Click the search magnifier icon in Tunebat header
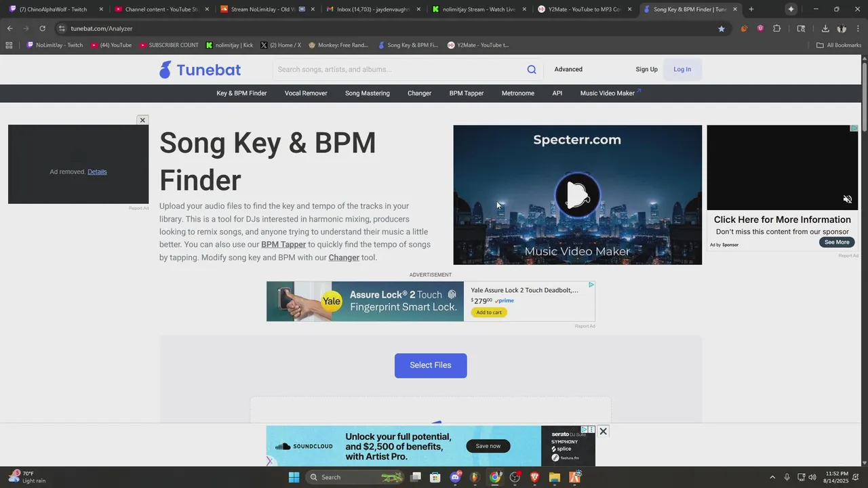This screenshot has height=488, width=868. point(532,69)
